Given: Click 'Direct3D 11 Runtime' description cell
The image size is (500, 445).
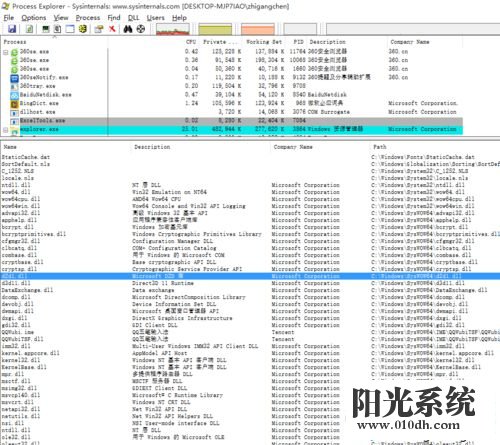Looking at the screenshot, I should [163, 283].
